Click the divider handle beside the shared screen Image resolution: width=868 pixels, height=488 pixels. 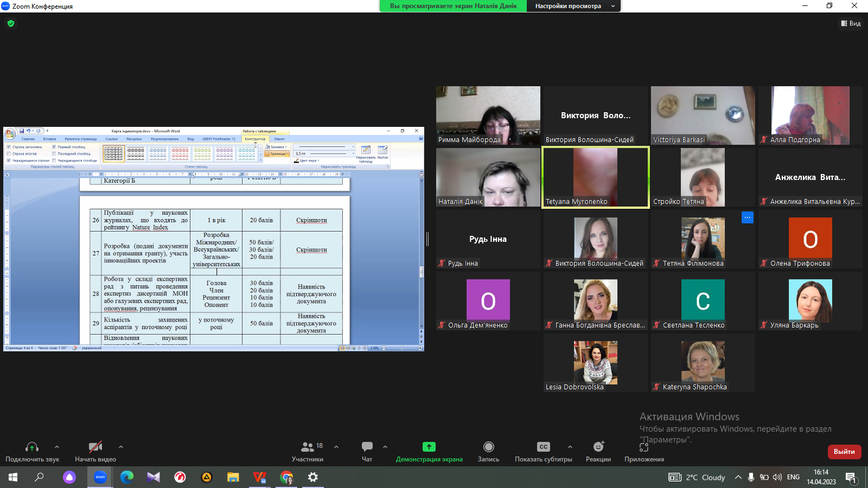click(427, 239)
